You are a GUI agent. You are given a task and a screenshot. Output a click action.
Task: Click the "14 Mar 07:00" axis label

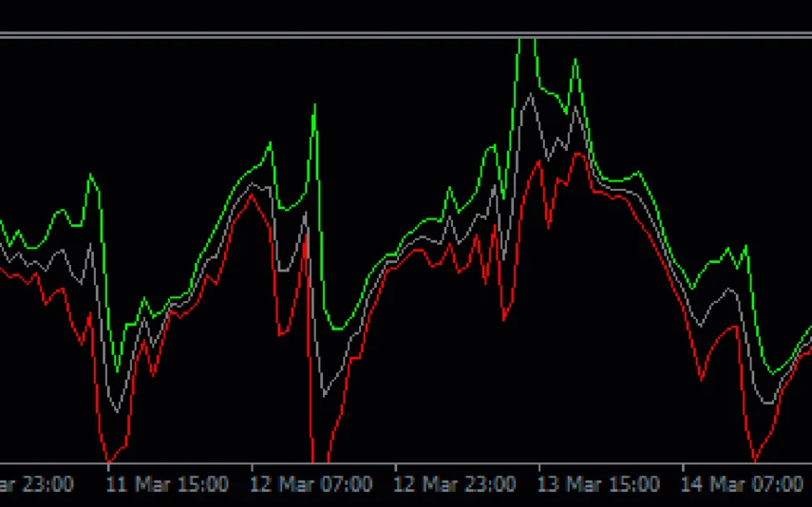pos(744,484)
